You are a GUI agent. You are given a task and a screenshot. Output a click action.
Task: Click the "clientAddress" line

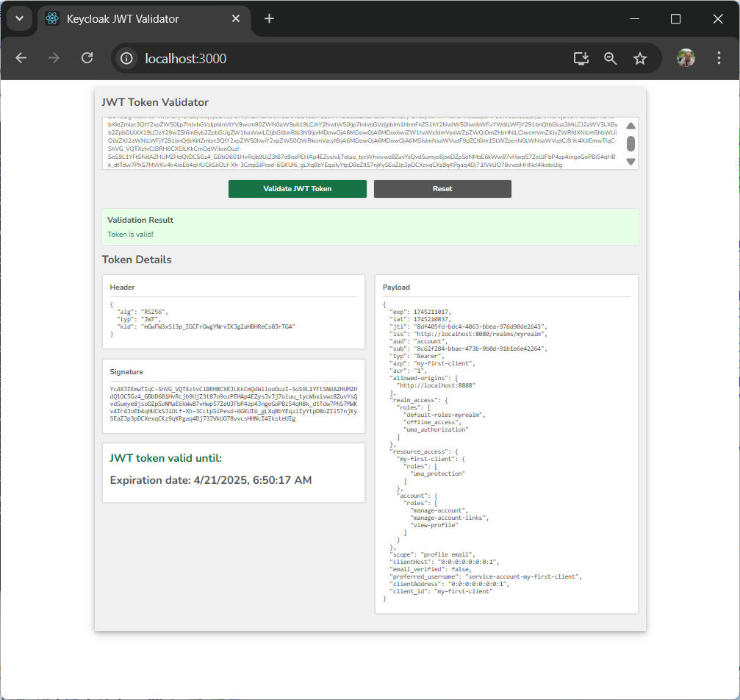click(x=449, y=584)
